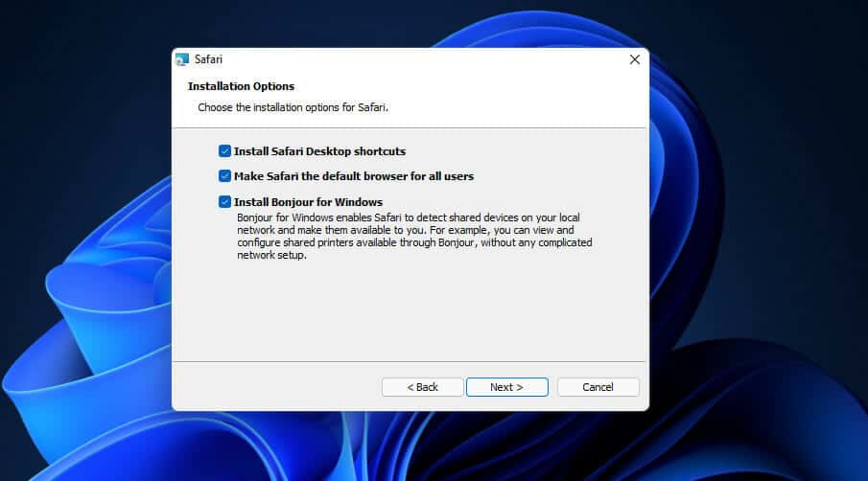The width and height of the screenshot is (868, 481).
Task: Click the blue desktop wallpaper left of dialog
Action: point(86,287)
